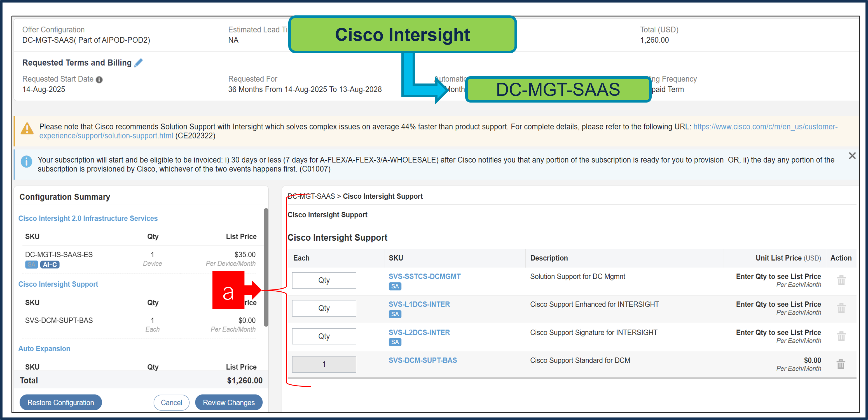Screen dimensions: 868x420
Task: Click the SA badge under DC-MGT-IS-SAAS-ES
Action: click(x=31, y=264)
